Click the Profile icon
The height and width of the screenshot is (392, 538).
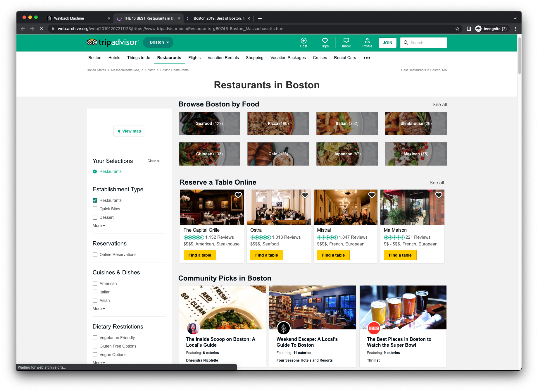(367, 43)
